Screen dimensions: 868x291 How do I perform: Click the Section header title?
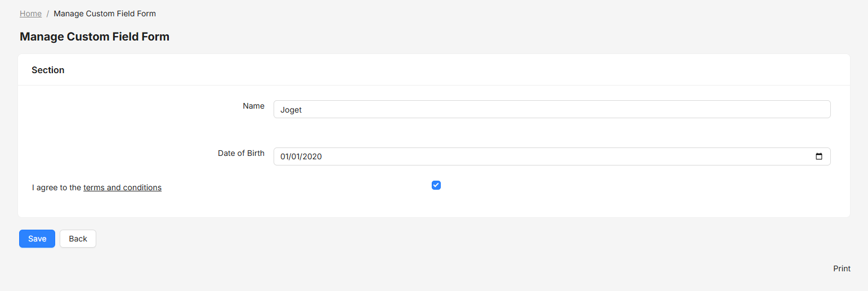coord(48,70)
